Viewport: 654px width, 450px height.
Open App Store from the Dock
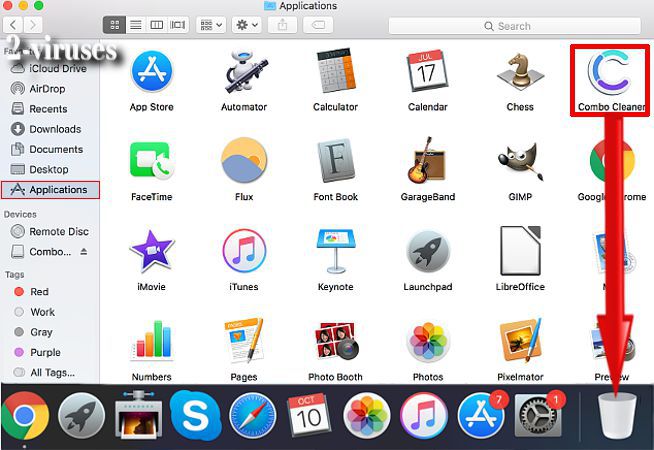pos(480,416)
